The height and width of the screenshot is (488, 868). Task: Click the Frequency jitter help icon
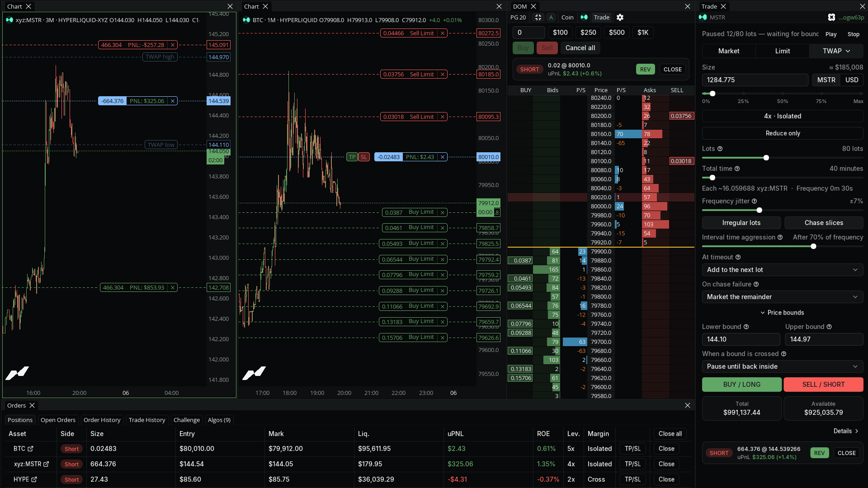pos(755,201)
